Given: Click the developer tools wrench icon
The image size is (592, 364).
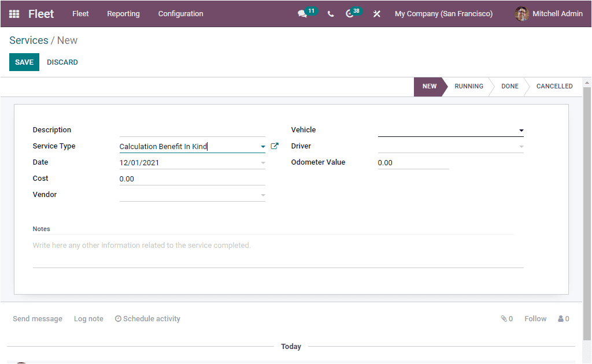Looking at the screenshot, I should point(376,14).
